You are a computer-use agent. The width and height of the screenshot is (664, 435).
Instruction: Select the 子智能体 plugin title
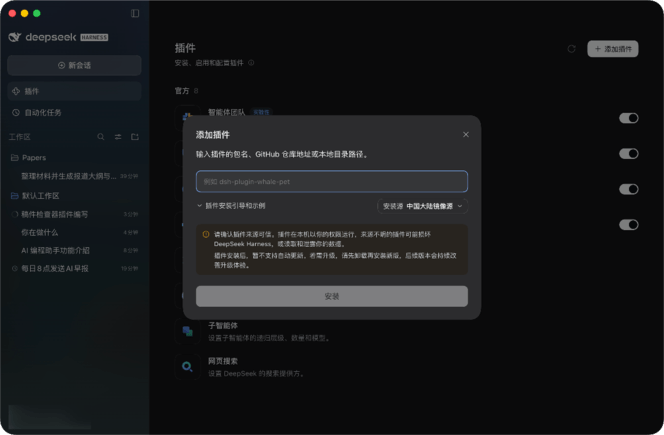(223, 326)
